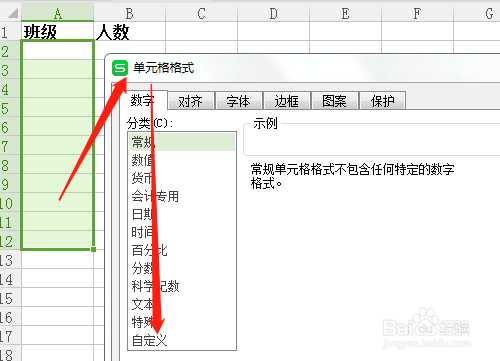This screenshot has height=361, width=500.
Task: Click cell E1 in the spreadsheet
Action: pos(346,32)
